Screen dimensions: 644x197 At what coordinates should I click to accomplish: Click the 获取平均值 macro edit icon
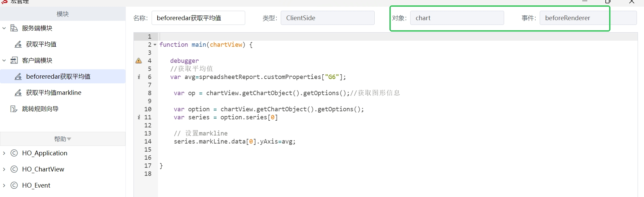pyautogui.click(x=18, y=44)
